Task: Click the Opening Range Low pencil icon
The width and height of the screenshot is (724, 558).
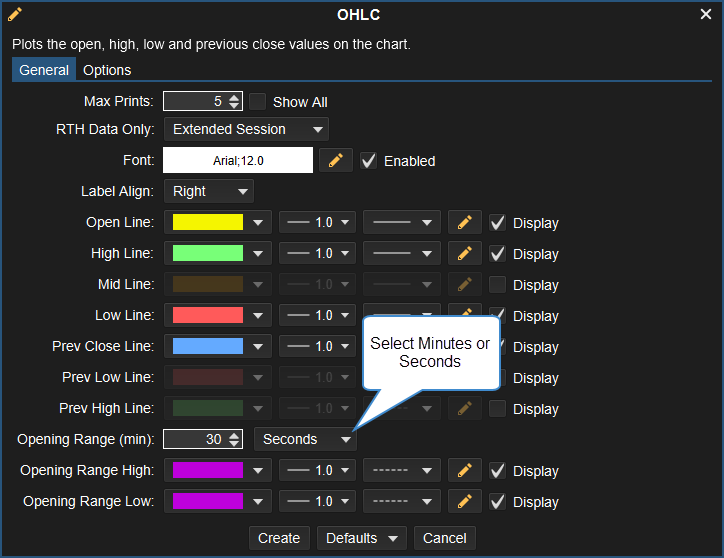Action: (464, 501)
